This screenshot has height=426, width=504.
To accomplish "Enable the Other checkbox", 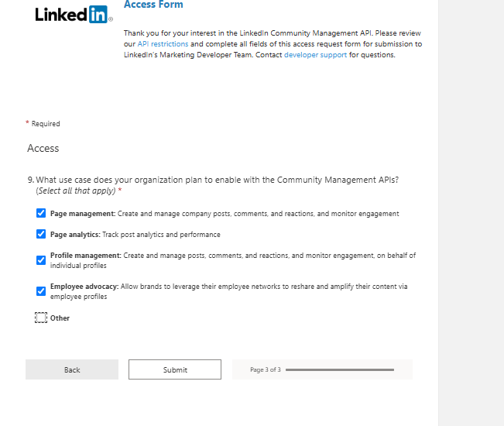I will pos(41,318).
